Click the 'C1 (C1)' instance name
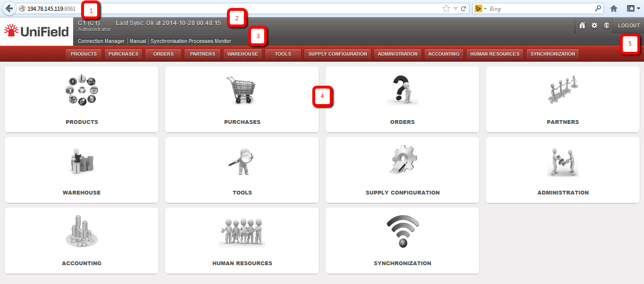Screen dimensions: 644x284 (89, 23)
